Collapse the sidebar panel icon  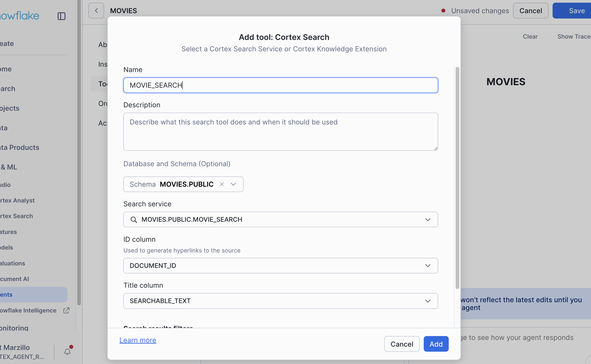pyautogui.click(x=61, y=16)
